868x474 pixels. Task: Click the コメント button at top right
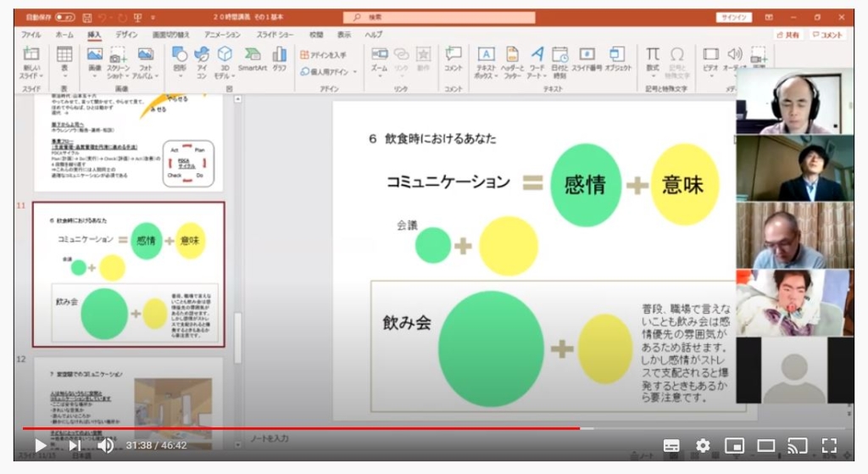[x=827, y=35]
